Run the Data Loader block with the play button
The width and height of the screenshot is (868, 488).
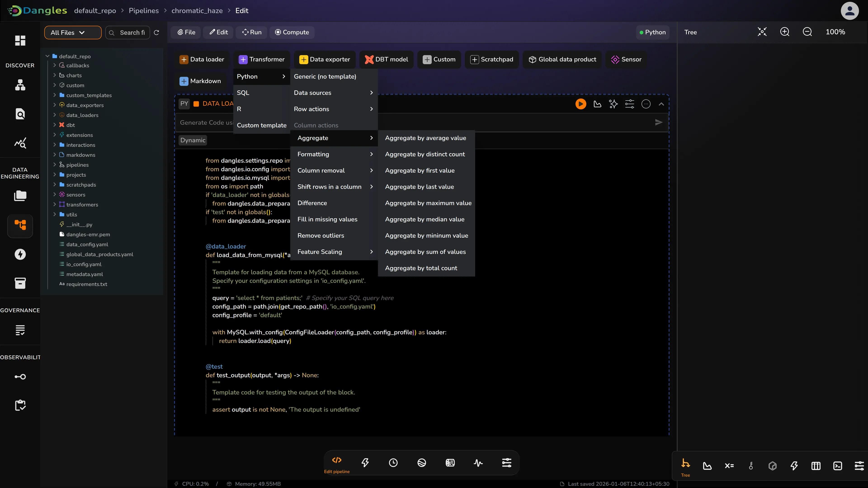point(580,104)
